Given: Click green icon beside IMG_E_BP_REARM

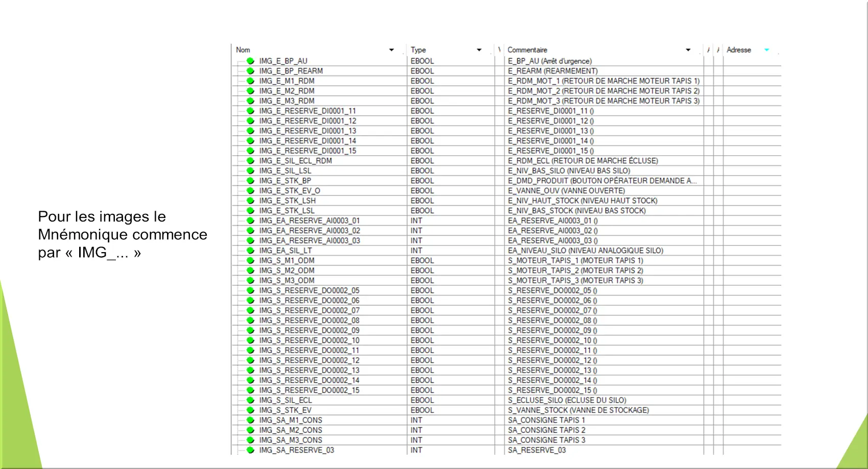Looking at the screenshot, I should click(250, 71).
